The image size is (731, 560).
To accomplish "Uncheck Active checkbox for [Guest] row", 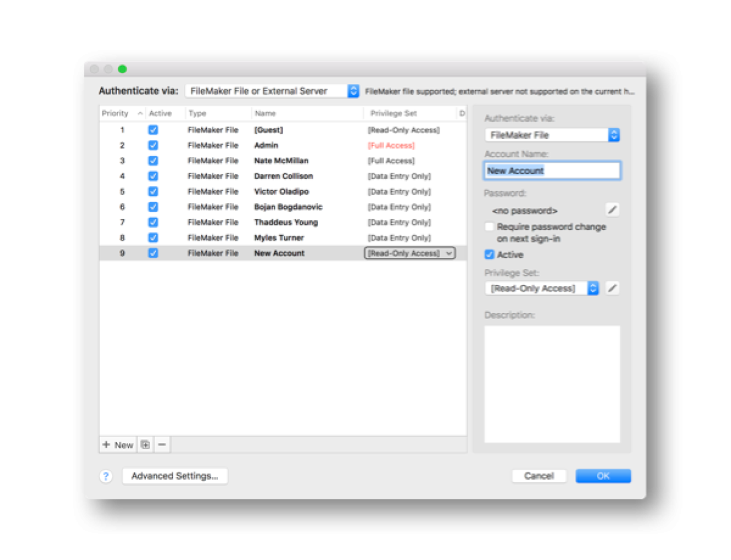I will [x=153, y=130].
